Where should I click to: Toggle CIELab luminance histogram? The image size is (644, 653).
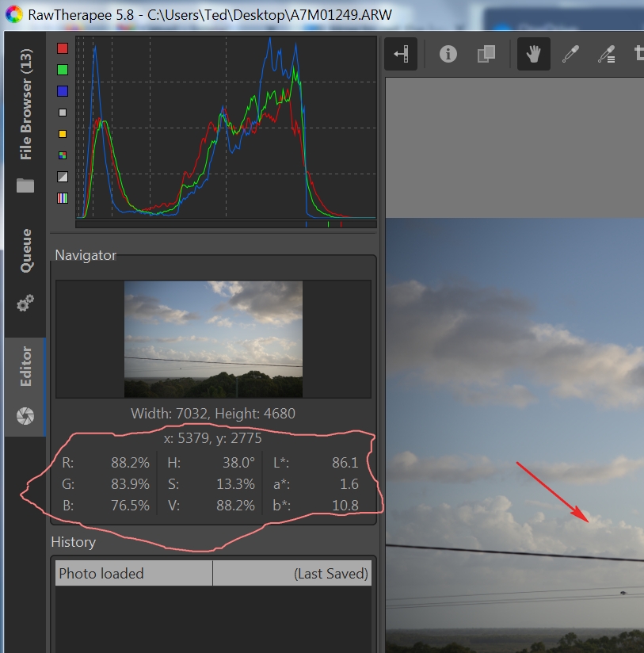(x=63, y=113)
